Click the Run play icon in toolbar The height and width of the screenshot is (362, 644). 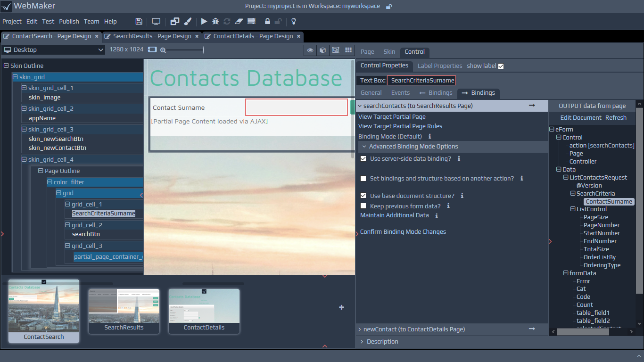(x=204, y=21)
